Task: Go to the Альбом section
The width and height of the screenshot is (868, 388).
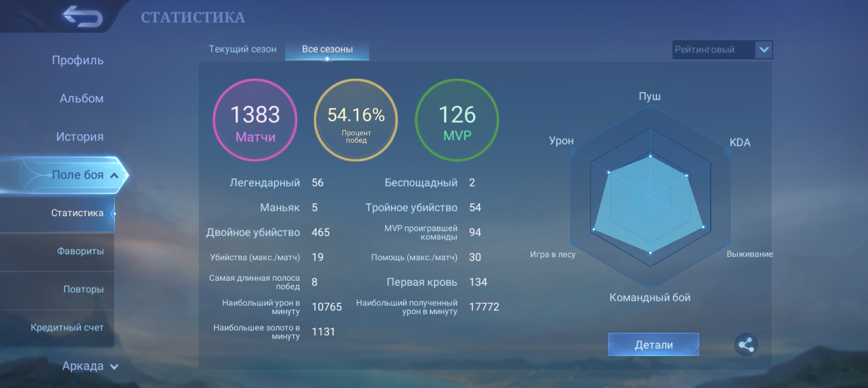Action: point(81,99)
